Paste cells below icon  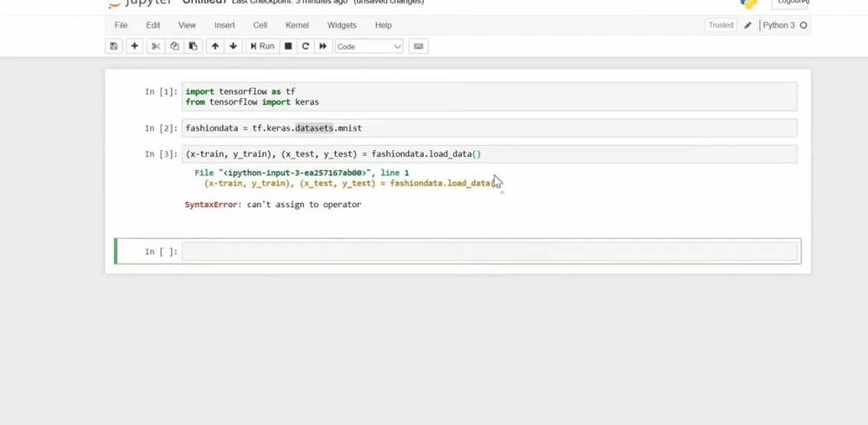[x=193, y=47]
